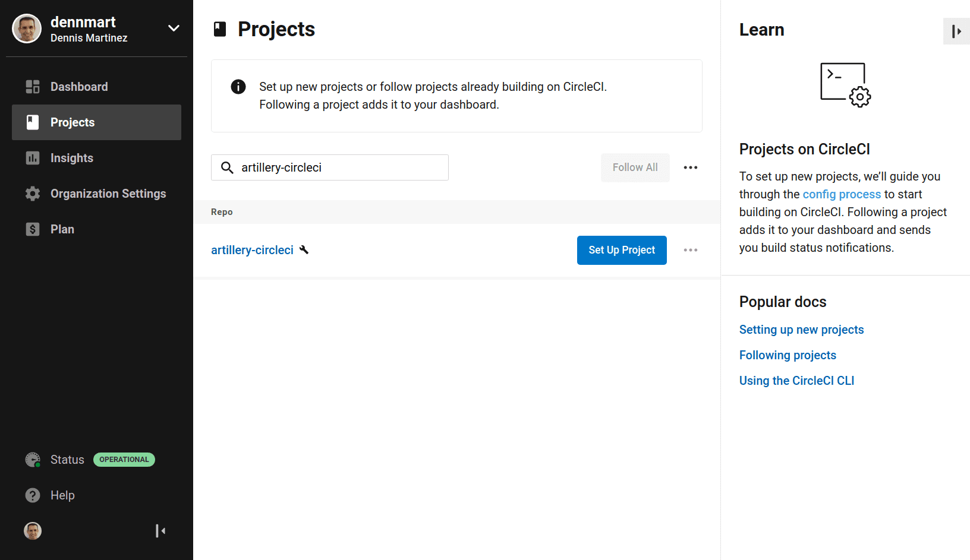
Task: Switch to the Projects sidebar section
Action: pos(72,122)
